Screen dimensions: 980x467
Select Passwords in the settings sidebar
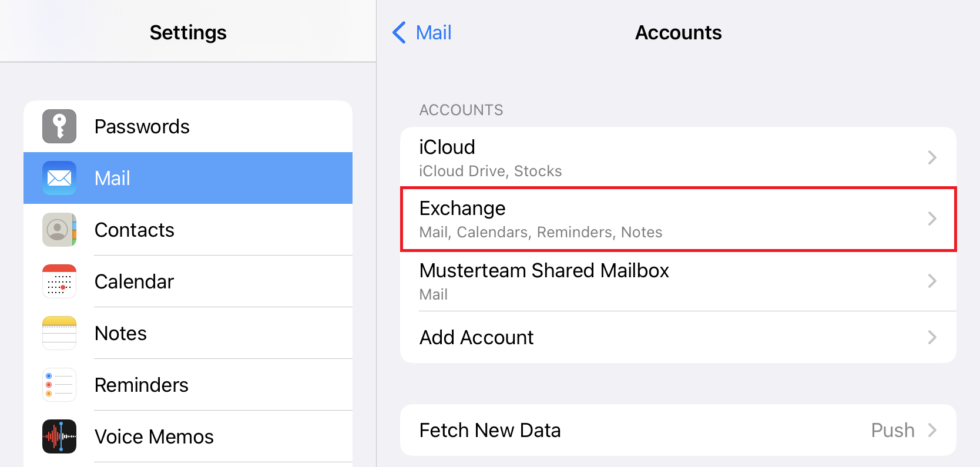pos(142,126)
